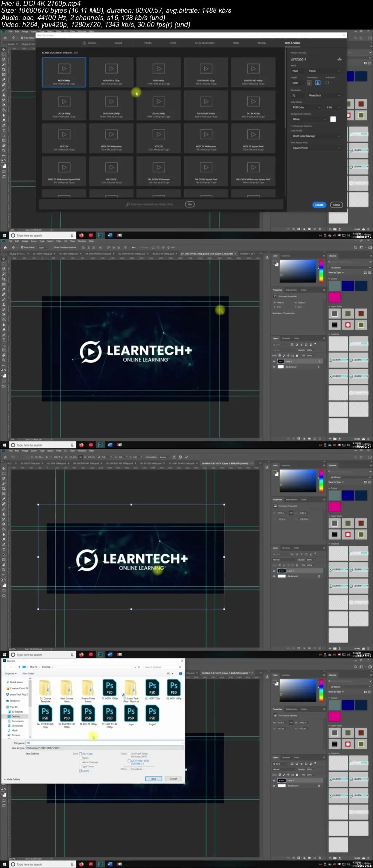Tick the ICC Profile checkbox
This screenshot has height=868, width=373.
(129, 761)
